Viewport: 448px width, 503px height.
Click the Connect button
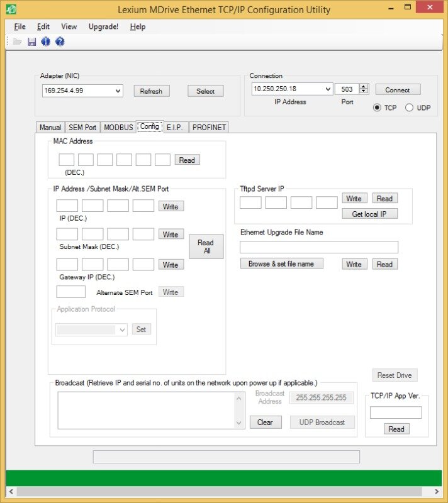pos(398,90)
